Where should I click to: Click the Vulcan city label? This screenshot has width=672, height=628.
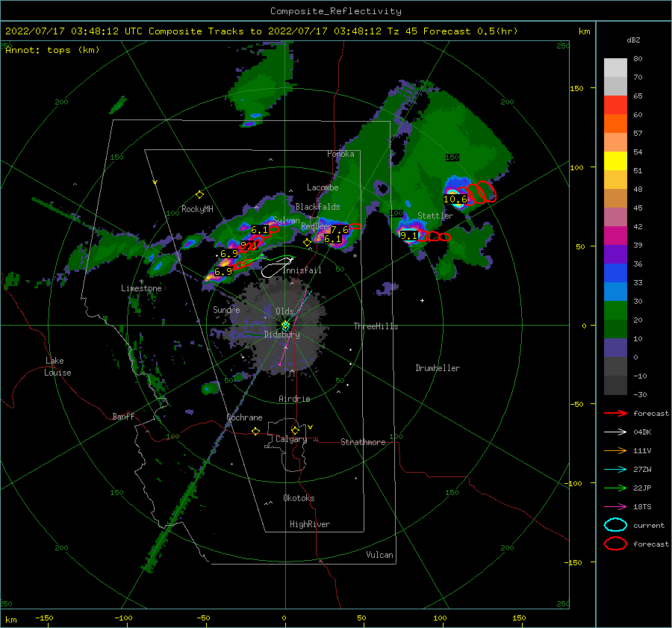click(x=379, y=555)
